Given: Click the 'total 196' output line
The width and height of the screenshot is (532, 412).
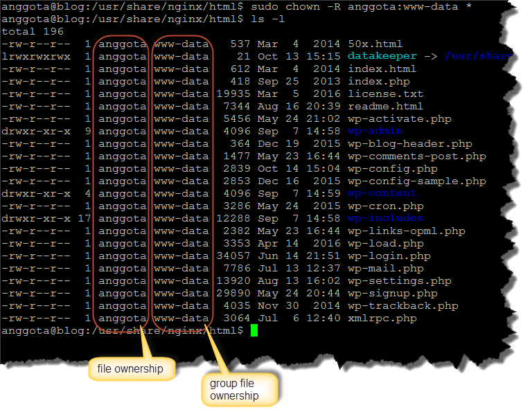Looking at the screenshot, I should (33, 31).
